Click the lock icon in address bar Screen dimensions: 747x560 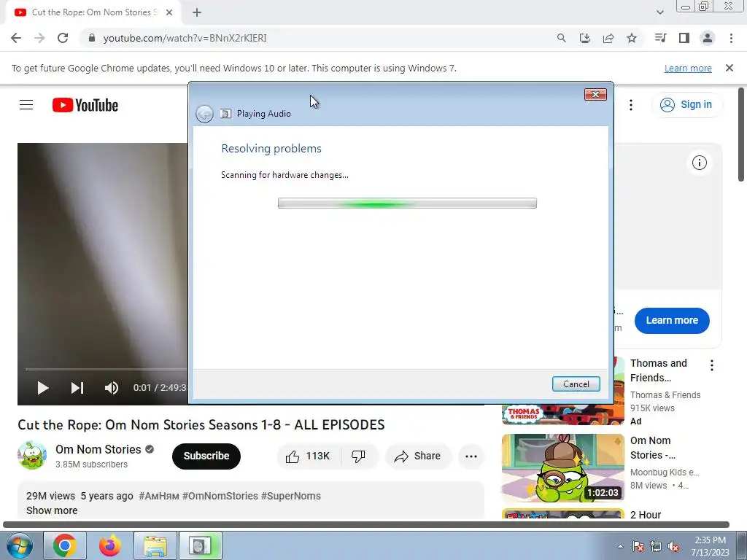tap(92, 38)
